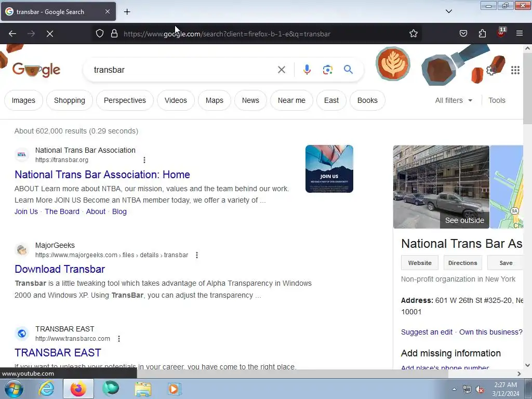Open Windows Explorer folder in taskbar
This screenshot has height=399, width=532.
[x=143, y=389]
